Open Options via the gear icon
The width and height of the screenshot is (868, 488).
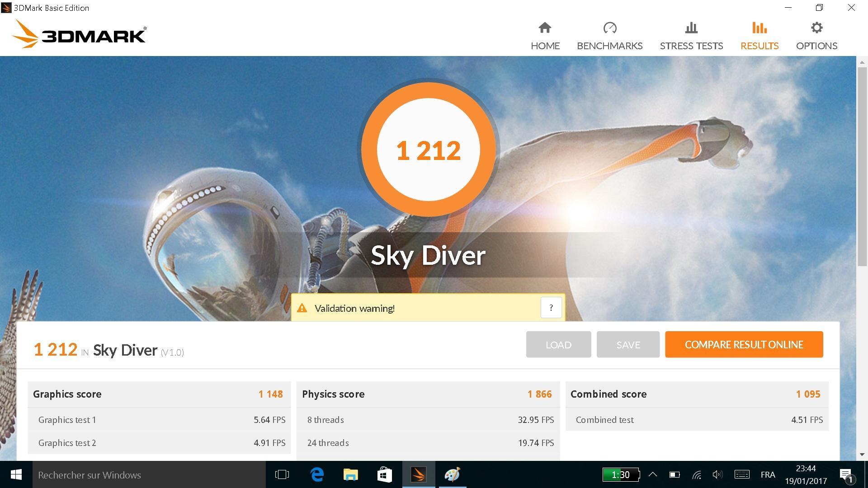[x=816, y=28]
